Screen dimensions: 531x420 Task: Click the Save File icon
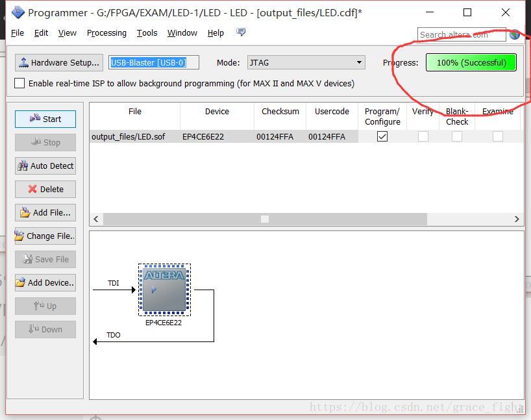click(x=45, y=259)
